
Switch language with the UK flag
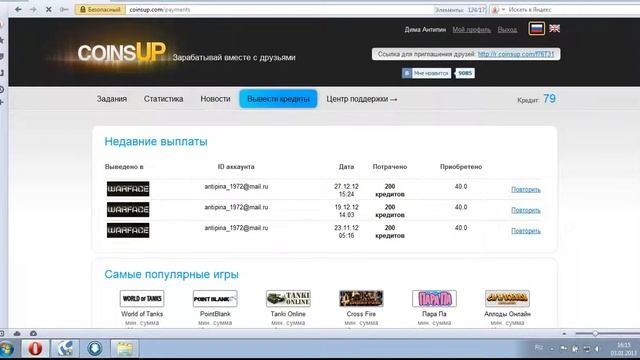(x=554, y=28)
